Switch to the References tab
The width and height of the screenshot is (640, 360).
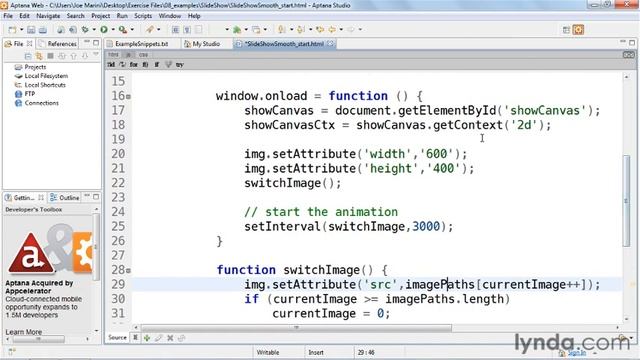tap(58, 44)
